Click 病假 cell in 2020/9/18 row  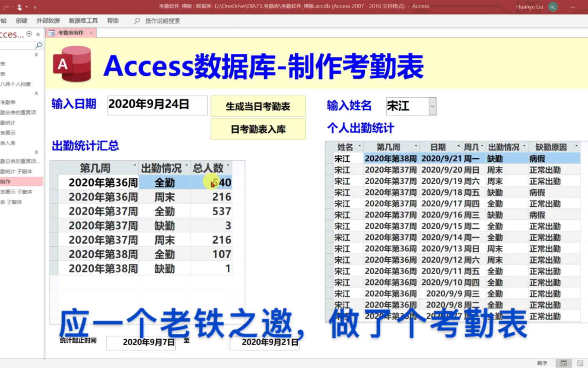point(554,192)
